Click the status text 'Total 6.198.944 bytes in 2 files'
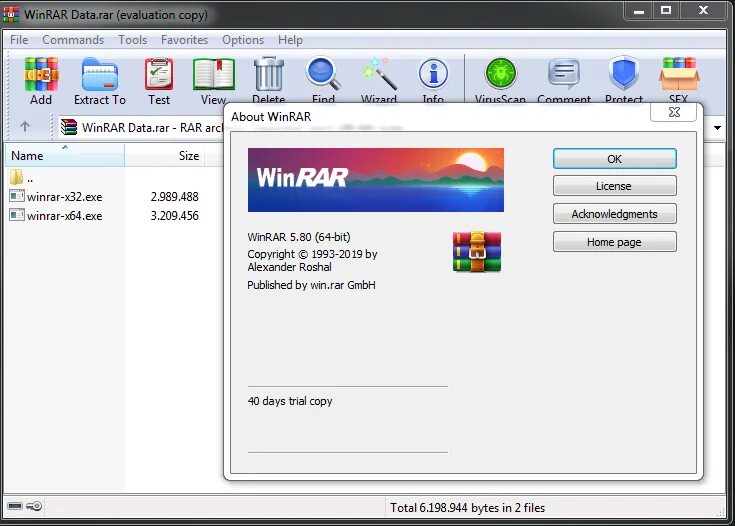This screenshot has height=526, width=735. tap(467, 508)
